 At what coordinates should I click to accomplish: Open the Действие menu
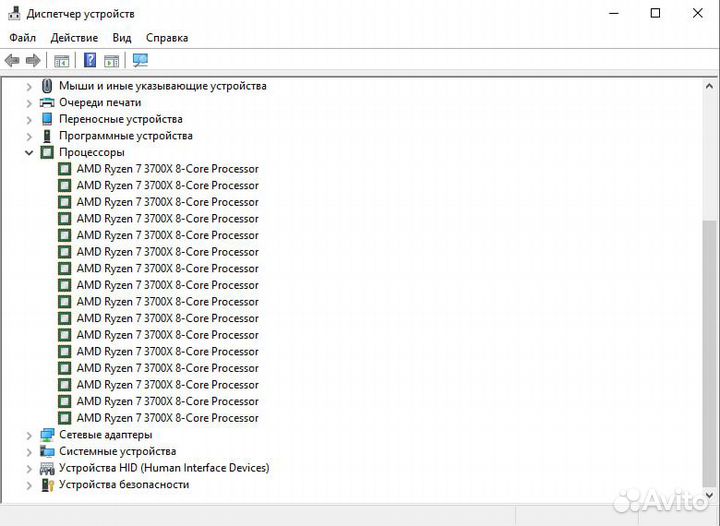click(x=74, y=38)
